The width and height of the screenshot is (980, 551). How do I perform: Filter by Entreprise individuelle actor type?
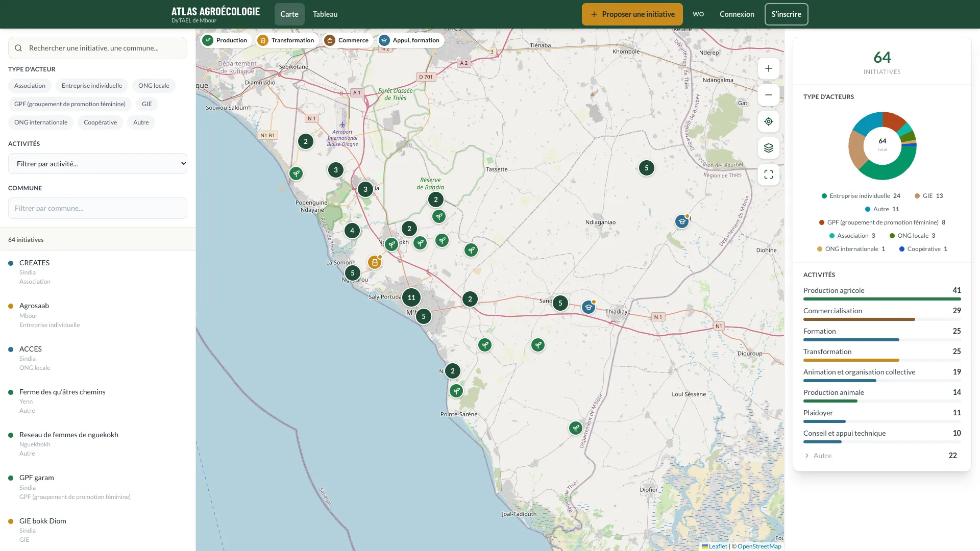[92, 86]
